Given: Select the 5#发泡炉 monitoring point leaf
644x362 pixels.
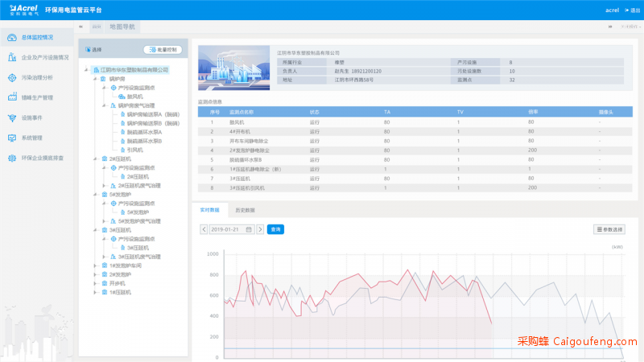Looking at the screenshot, I should pyautogui.click(x=138, y=212).
